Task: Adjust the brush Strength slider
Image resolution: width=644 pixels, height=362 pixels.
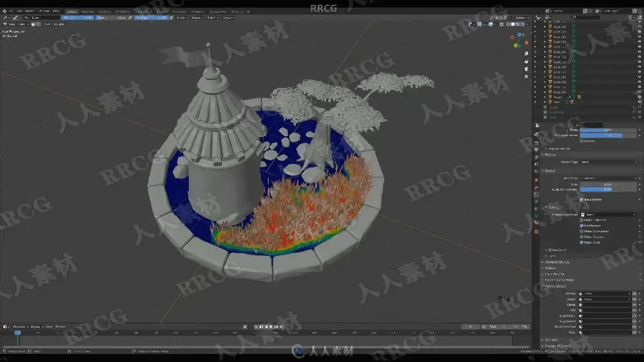Action: (151, 18)
